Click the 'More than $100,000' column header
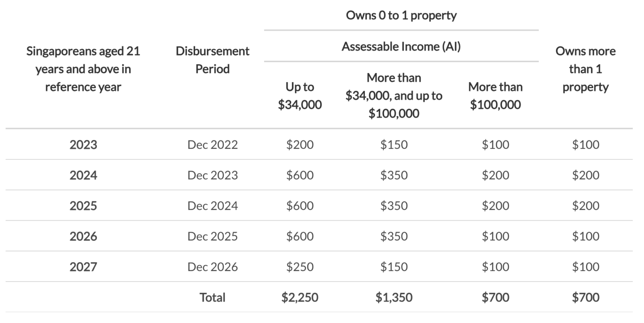This screenshot has height=323, width=644. coord(495,96)
